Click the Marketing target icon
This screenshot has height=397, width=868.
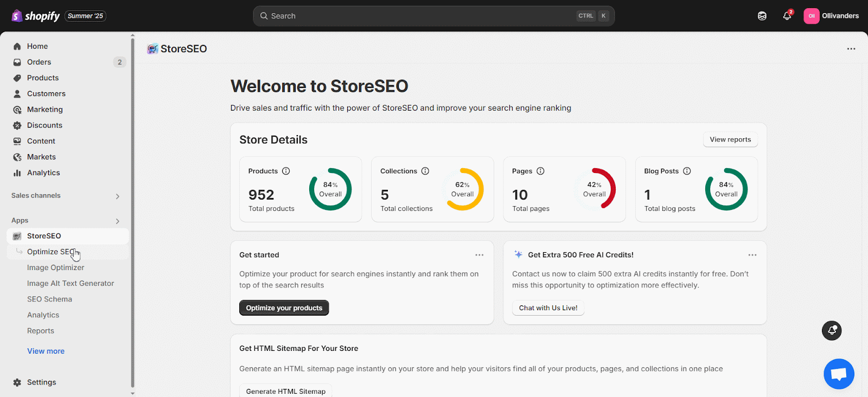coord(17,110)
